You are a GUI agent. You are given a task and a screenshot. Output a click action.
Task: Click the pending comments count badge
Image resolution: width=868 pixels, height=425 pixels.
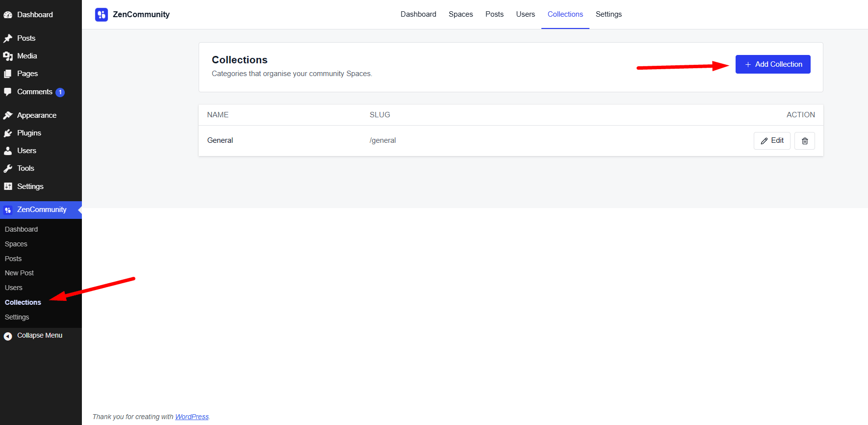[60, 92]
